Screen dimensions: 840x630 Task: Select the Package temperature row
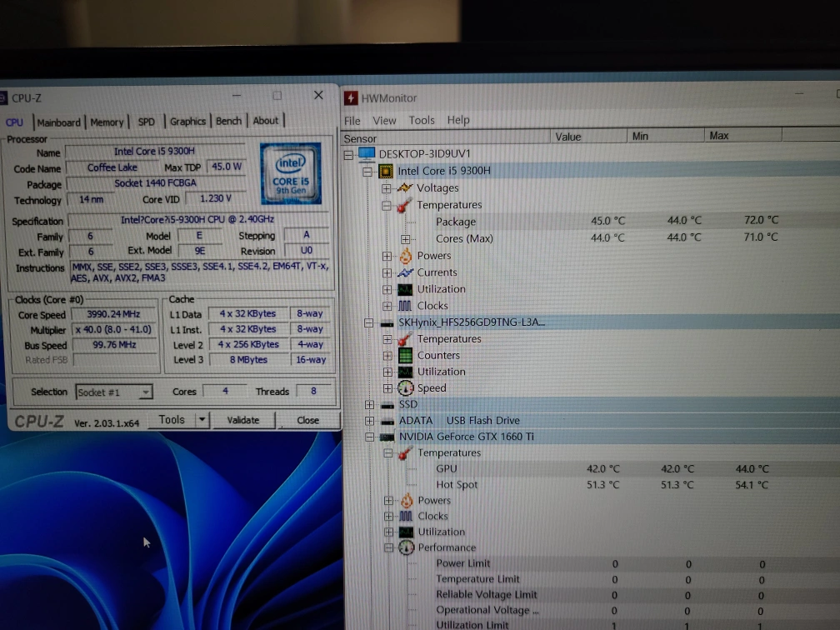click(x=592, y=221)
